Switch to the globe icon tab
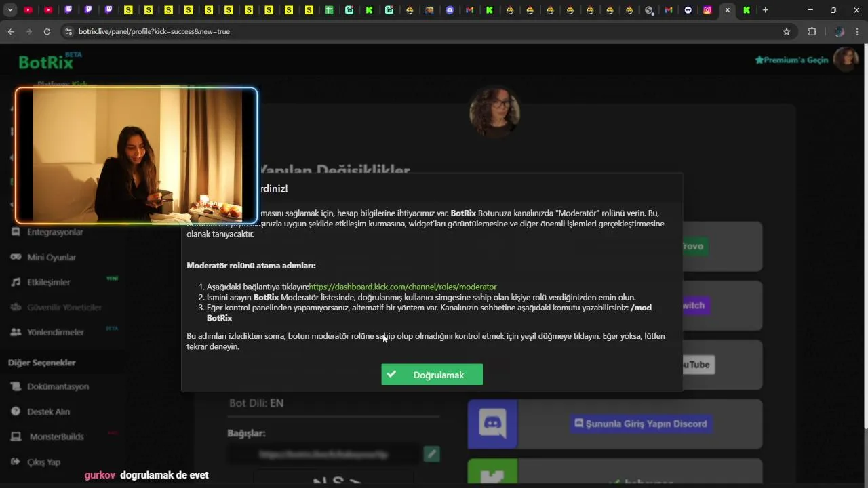This screenshot has height=488, width=868. tap(650, 10)
